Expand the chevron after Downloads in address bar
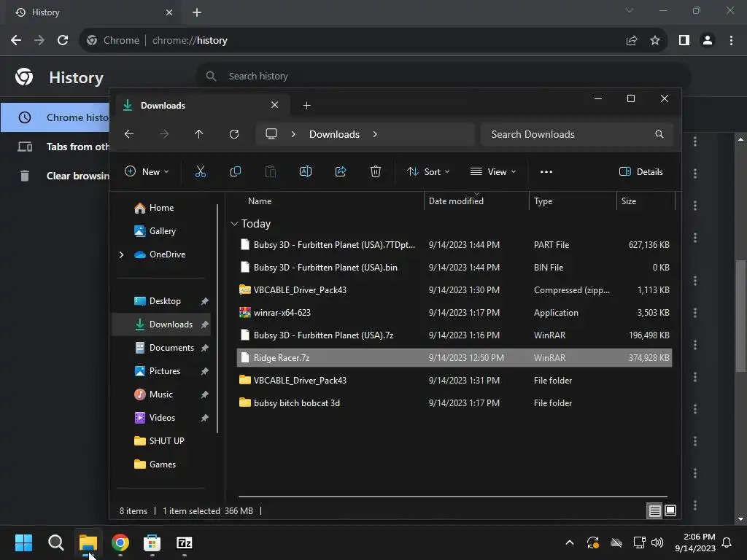 coord(376,134)
